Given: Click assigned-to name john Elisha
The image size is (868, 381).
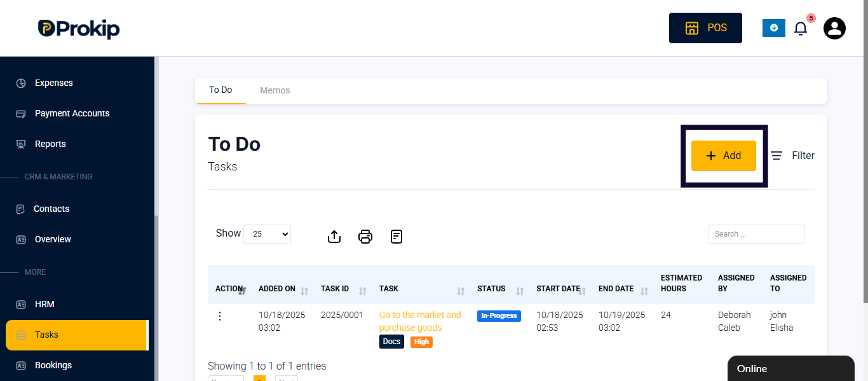Looking at the screenshot, I should tap(782, 321).
